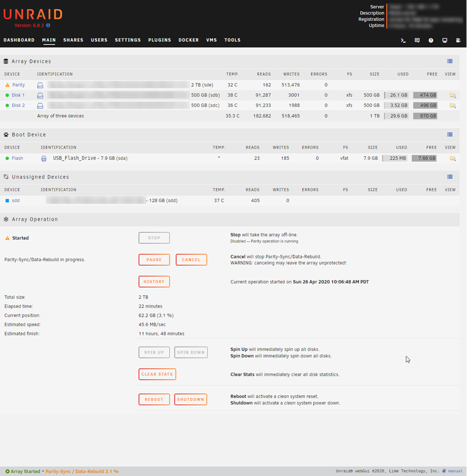Click the help question mark icon

[431, 40]
